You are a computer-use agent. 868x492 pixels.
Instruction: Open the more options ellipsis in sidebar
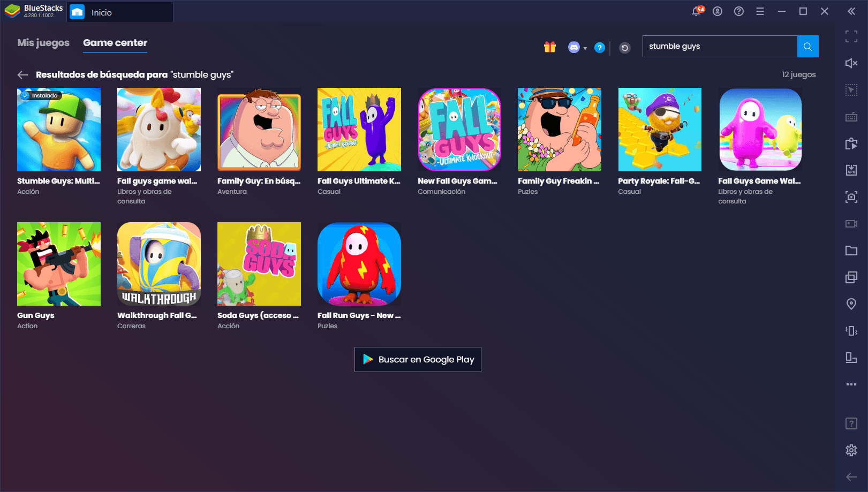(x=851, y=384)
